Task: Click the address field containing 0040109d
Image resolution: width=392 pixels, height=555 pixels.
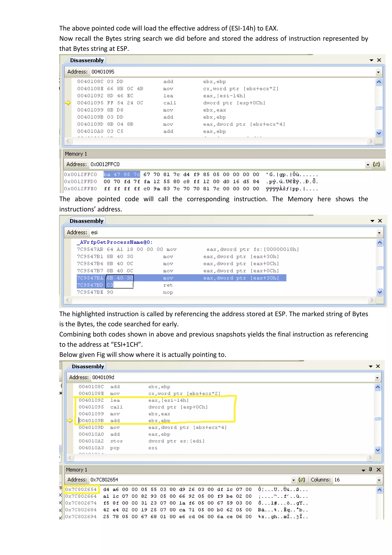Action: pyautogui.click(x=233, y=377)
